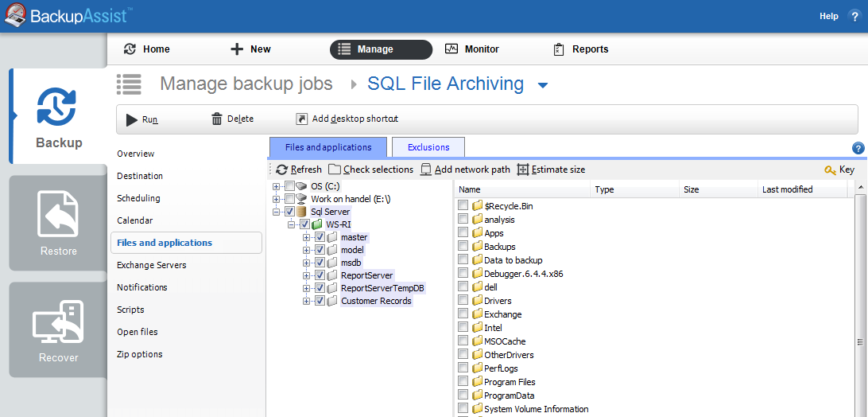
Task: Click the Help question mark icon in header
Action: (854, 16)
